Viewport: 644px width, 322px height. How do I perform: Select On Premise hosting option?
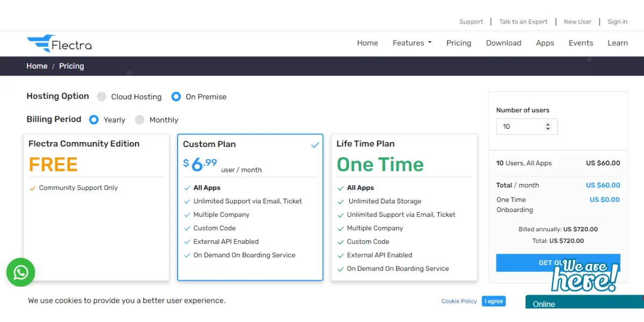coord(176,97)
